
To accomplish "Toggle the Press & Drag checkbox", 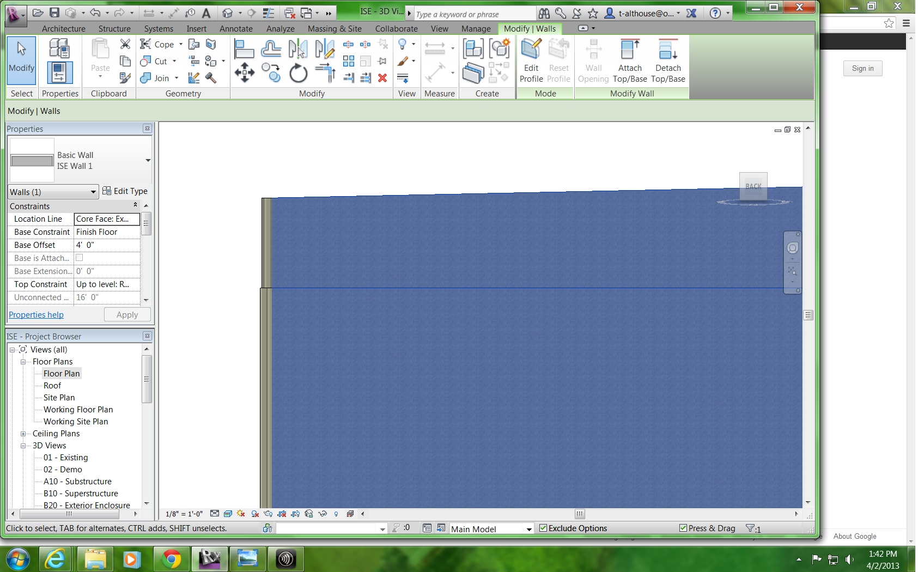I will click(x=683, y=528).
